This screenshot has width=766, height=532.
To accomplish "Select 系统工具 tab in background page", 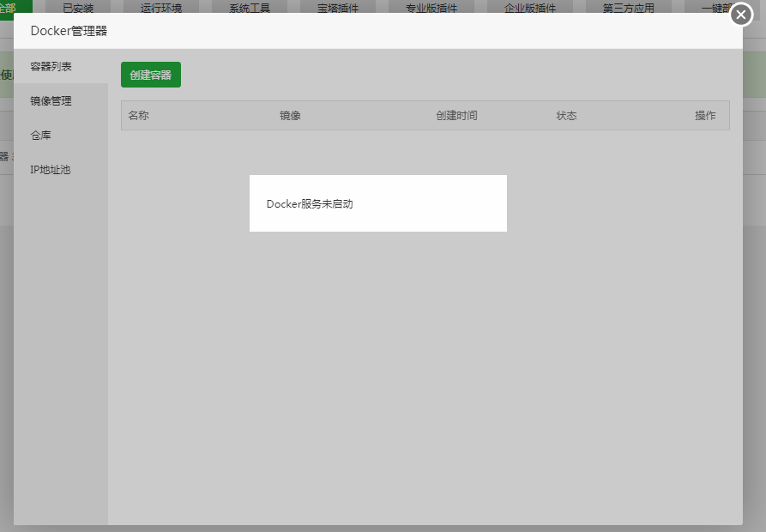I will point(250,7).
